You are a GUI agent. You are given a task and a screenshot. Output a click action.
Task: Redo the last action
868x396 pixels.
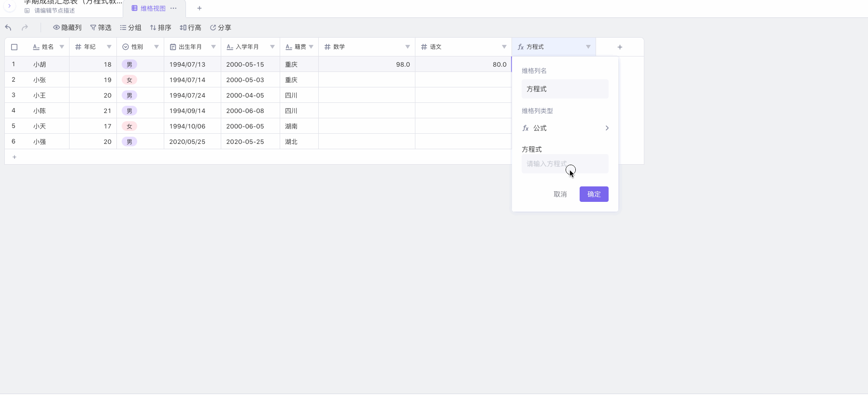click(25, 28)
